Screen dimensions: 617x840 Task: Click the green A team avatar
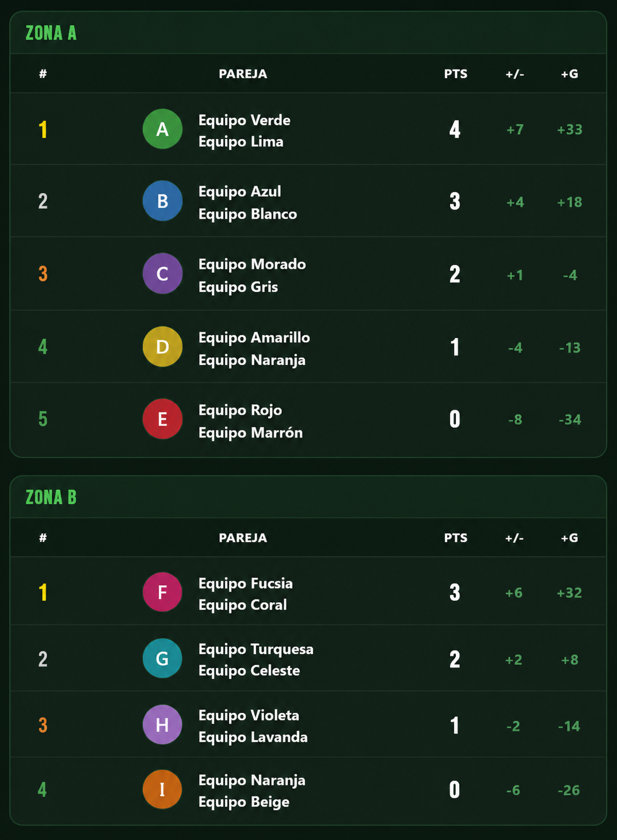162,129
